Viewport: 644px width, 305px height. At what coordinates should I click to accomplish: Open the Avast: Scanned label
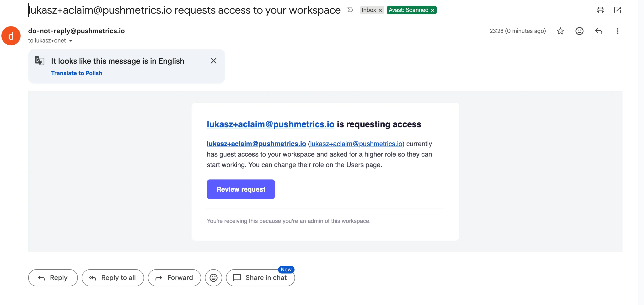tap(408, 10)
